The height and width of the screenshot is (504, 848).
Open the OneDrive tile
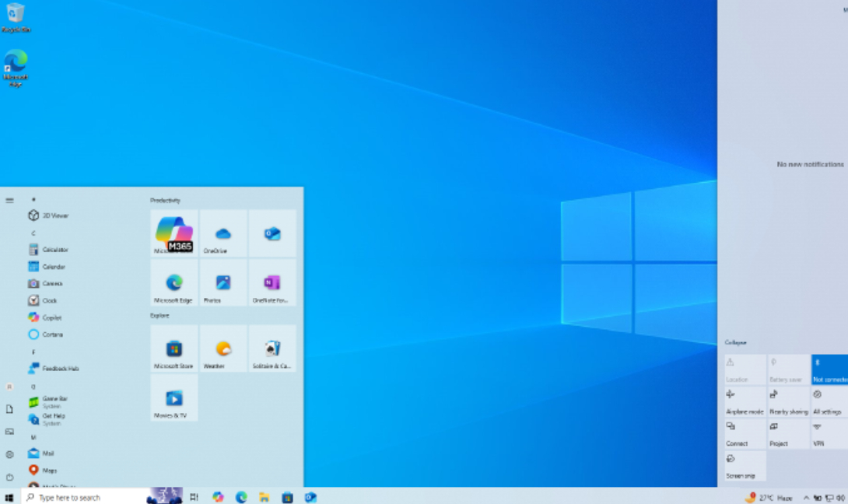pos(223,233)
